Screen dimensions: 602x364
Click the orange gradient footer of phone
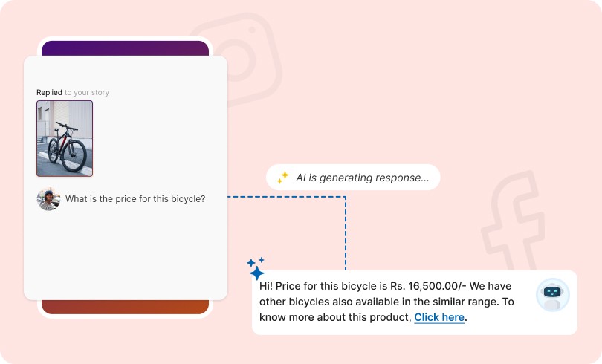tap(125, 307)
